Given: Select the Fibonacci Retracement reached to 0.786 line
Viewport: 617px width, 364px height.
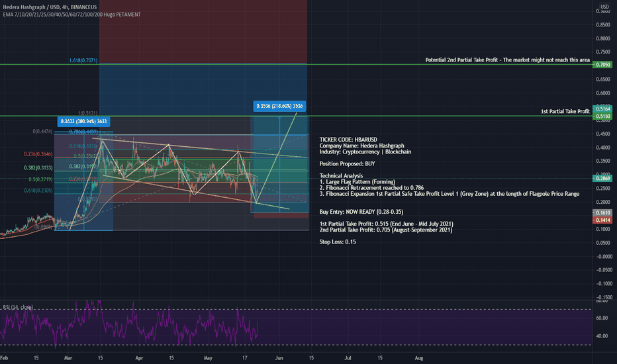Looking at the screenshot, I should click(x=371, y=188).
